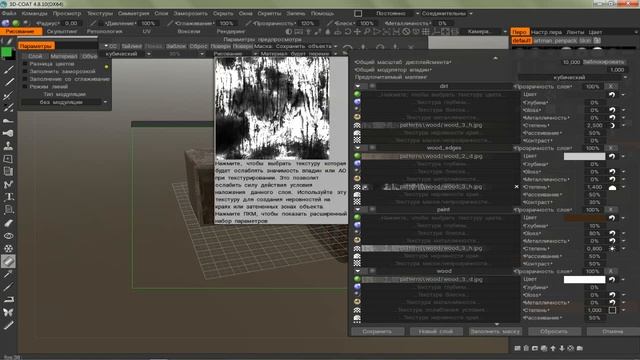Reset wood layer Цвет with arrow icon
This screenshot has height=360, width=640.
point(612,280)
